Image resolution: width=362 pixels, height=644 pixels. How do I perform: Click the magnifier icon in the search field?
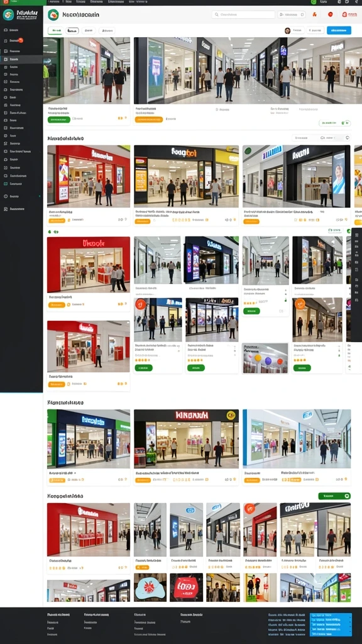point(216,15)
